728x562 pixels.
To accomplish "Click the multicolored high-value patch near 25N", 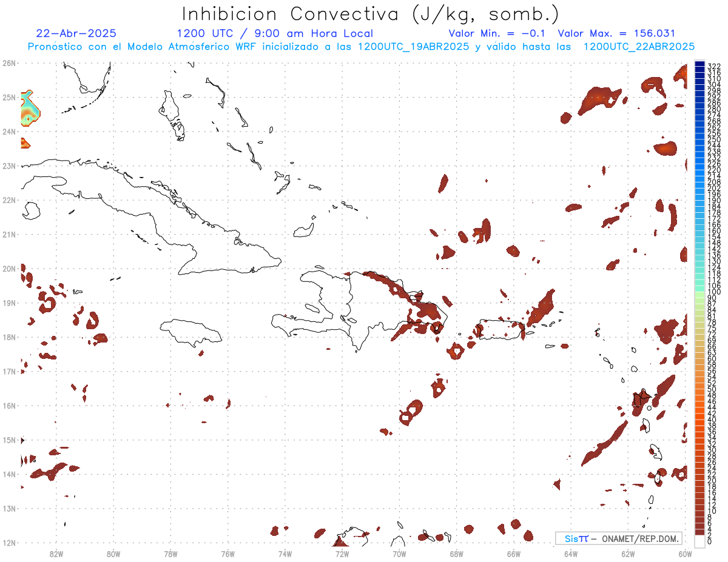I will 30,108.
